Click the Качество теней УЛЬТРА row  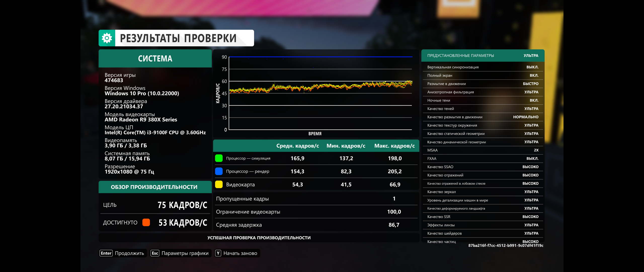coord(482,109)
